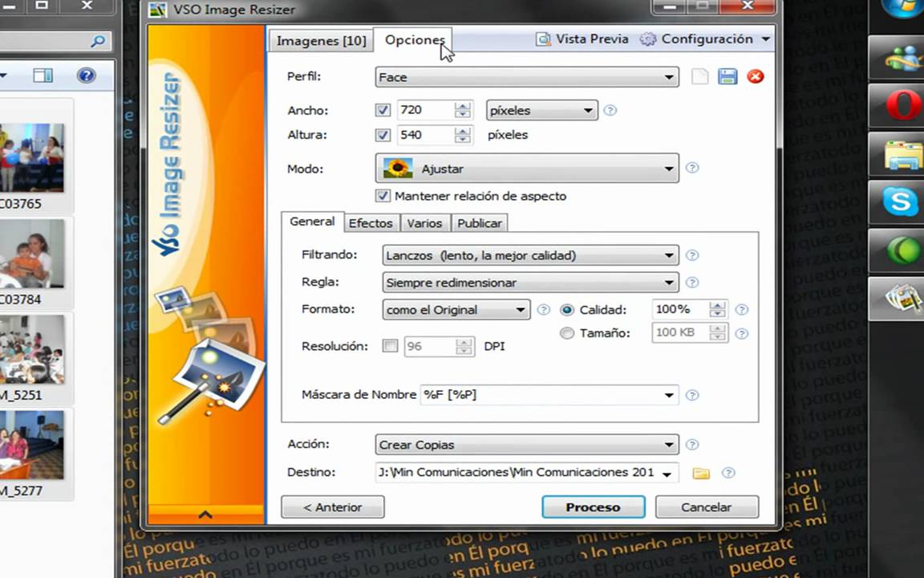This screenshot has height=578, width=924.
Task: Select the Calidad radio button
Action: coord(567,310)
